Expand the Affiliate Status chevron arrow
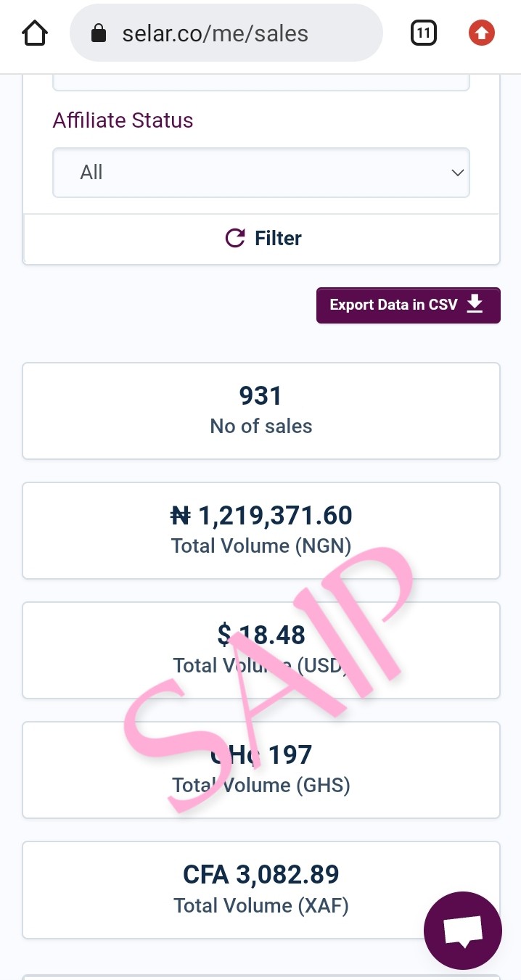The width and height of the screenshot is (521, 980). pyautogui.click(x=457, y=173)
